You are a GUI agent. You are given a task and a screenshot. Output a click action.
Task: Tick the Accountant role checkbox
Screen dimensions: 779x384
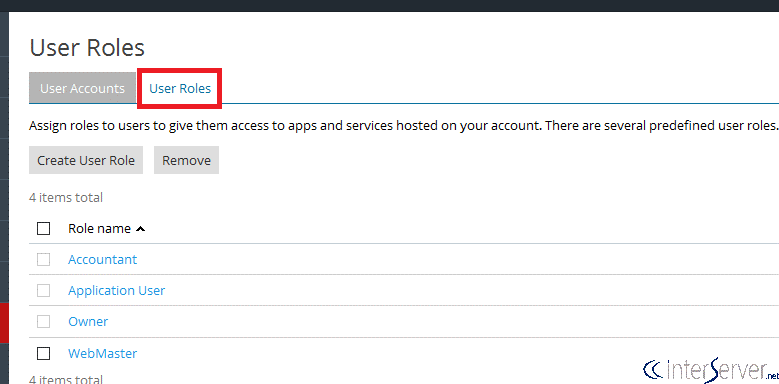tap(44, 259)
